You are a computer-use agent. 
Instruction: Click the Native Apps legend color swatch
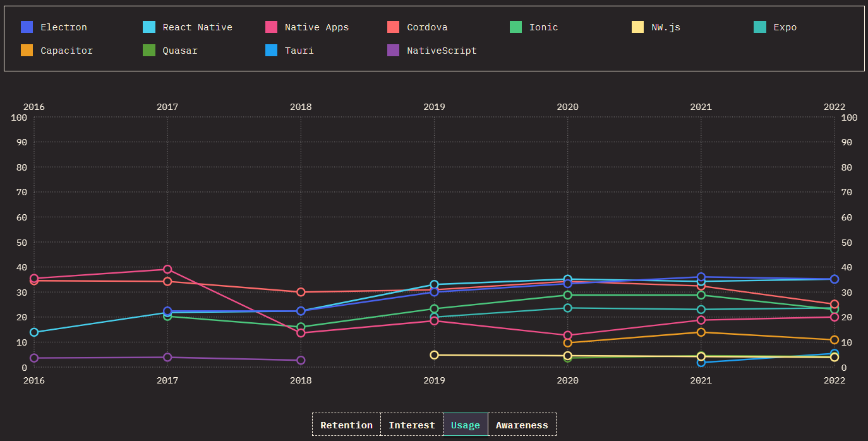(271, 27)
